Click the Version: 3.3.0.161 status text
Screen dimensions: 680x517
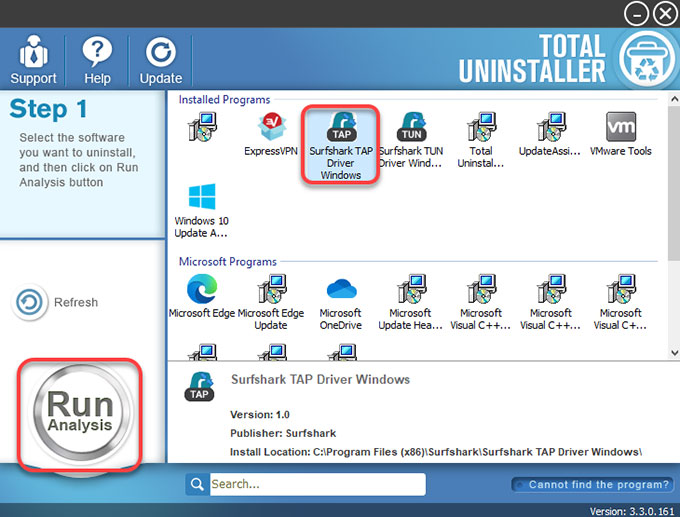(631, 511)
